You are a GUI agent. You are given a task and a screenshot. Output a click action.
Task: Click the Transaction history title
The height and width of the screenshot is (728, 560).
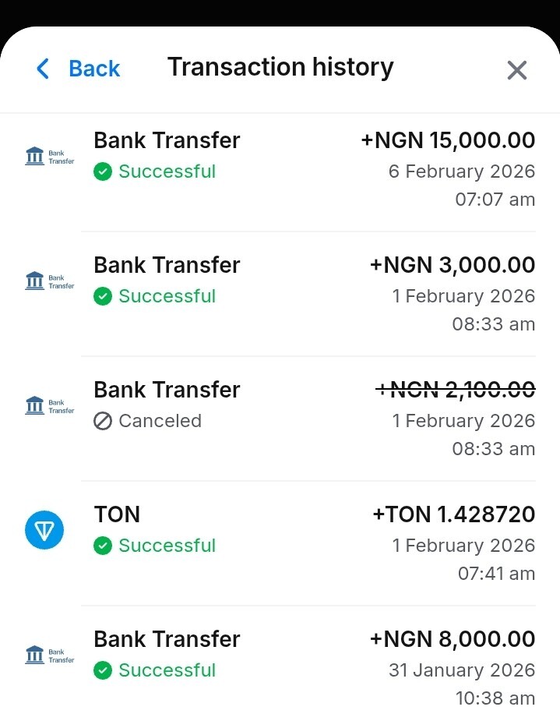click(280, 68)
